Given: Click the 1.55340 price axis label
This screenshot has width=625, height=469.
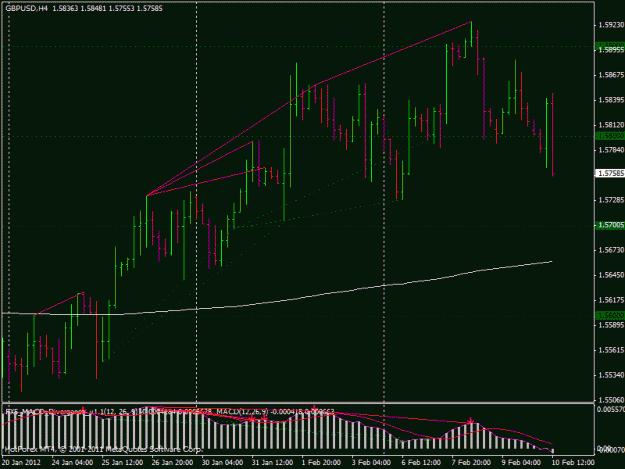Looking at the screenshot, I should [x=611, y=375].
